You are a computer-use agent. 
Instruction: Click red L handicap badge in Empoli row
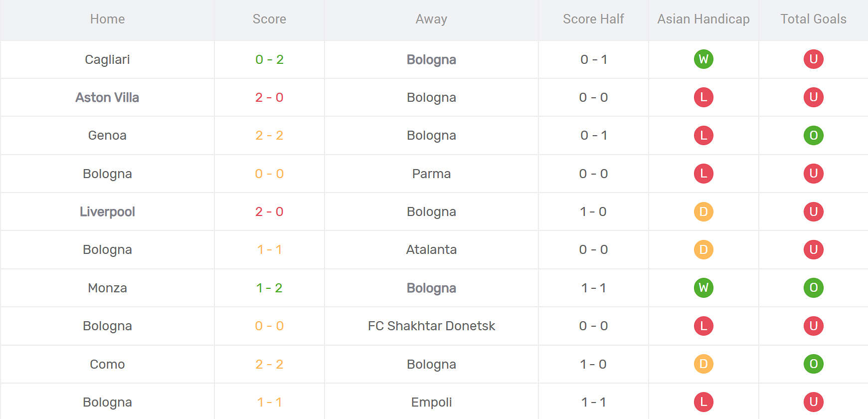point(703,402)
